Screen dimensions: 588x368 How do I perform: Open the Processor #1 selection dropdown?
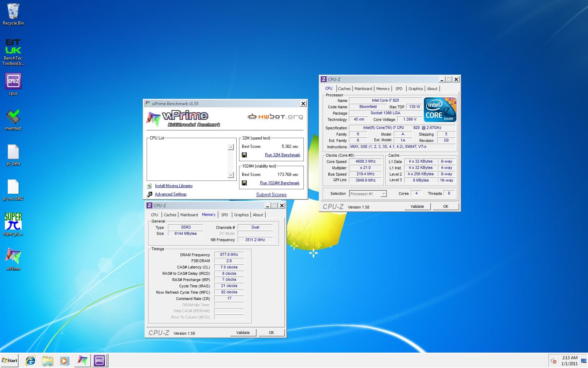tap(367, 194)
